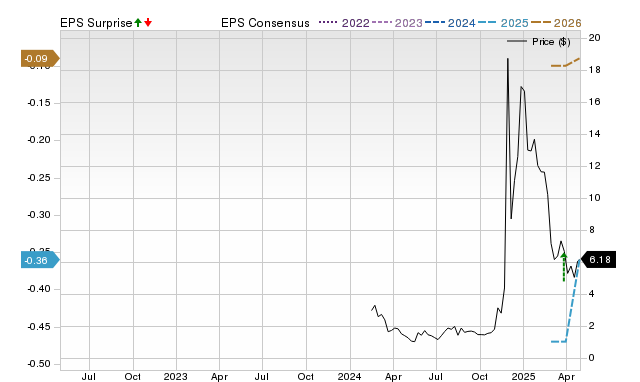This screenshot has height=382, width=640.
Task: Click the -0.25 left axis label
Action: (x=39, y=178)
